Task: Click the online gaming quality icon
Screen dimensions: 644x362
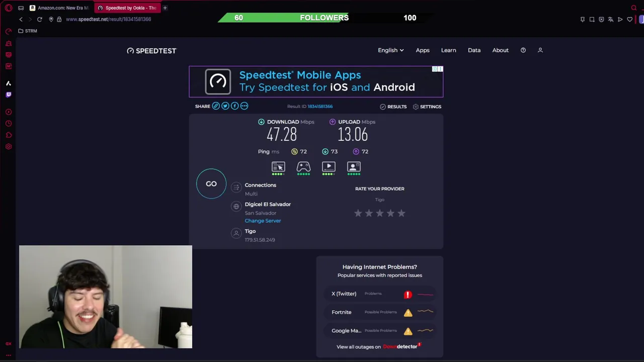Action: pos(303,168)
